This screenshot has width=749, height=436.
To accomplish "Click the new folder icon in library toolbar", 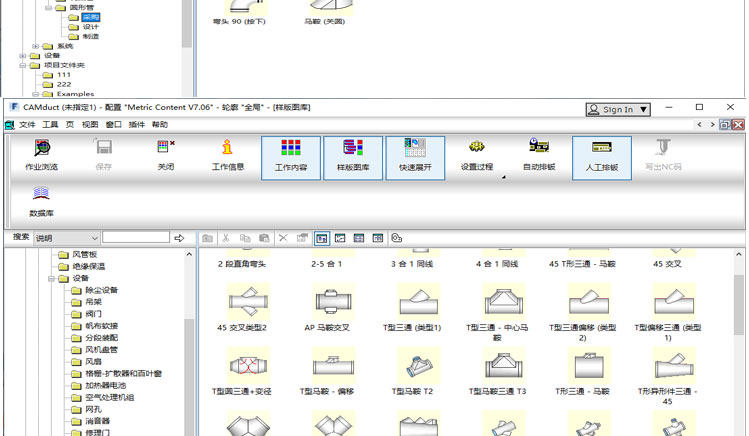I will point(207,238).
